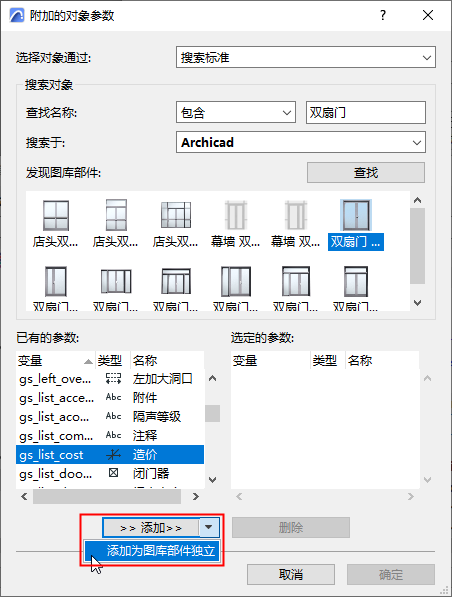
Task: Click the existing parameters left scroll arrow
Action: click(24, 496)
